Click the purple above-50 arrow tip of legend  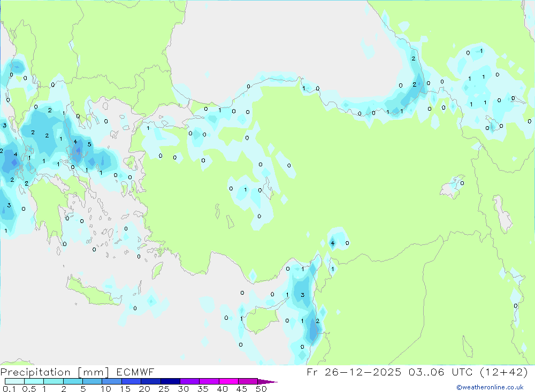tap(267, 381)
